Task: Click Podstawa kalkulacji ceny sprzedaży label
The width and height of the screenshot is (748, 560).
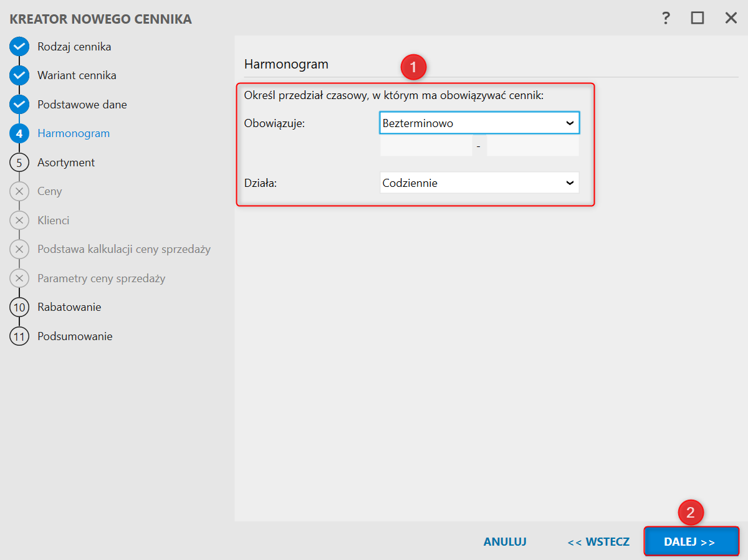Action: point(124,249)
